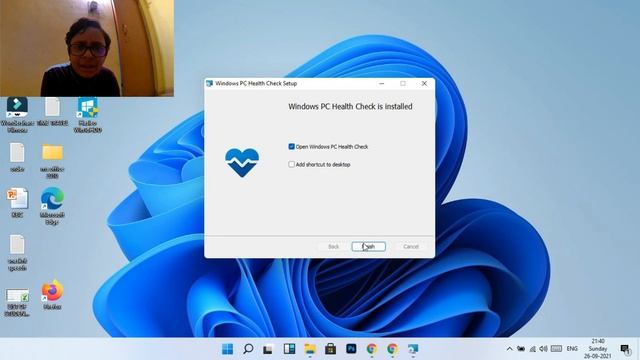Open the Widgets panel from the taskbar
Viewport: 640px width, 360px height.
coord(289,349)
